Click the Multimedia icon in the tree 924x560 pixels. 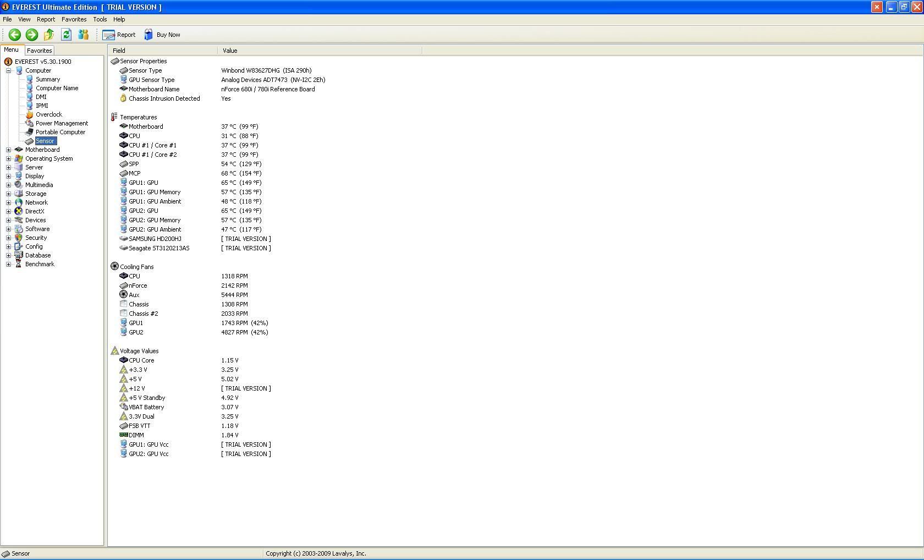pyautogui.click(x=19, y=185)
